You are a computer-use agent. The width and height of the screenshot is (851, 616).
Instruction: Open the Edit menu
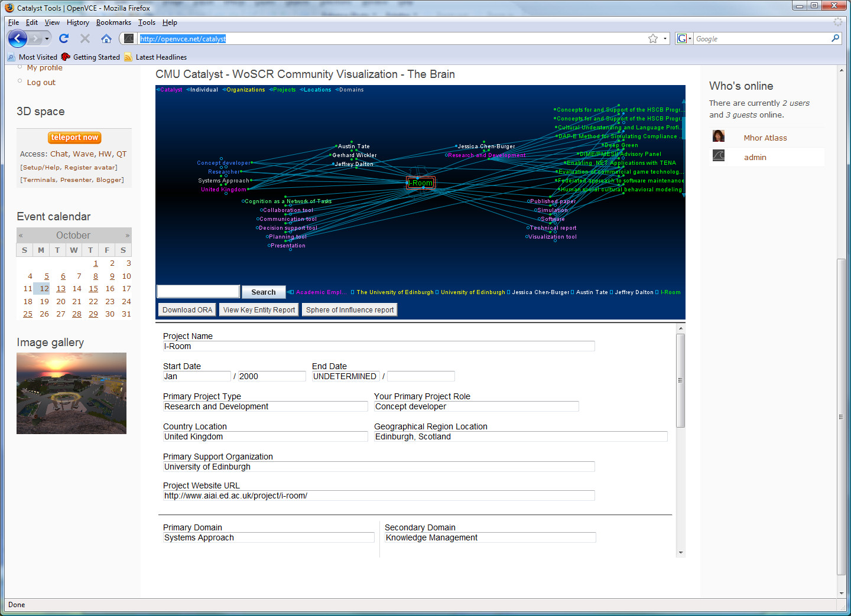[x=32, y=22]
